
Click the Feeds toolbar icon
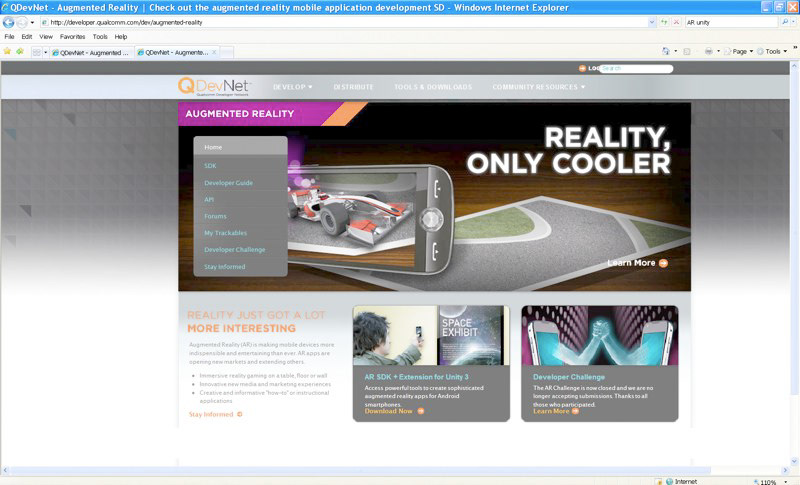pos(687,52)
